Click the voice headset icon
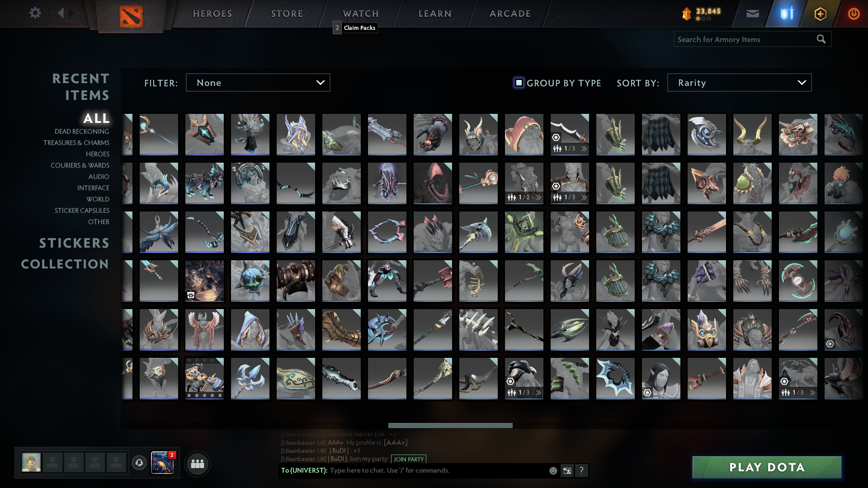The image size is (868, 488). (x=139, y=463)
